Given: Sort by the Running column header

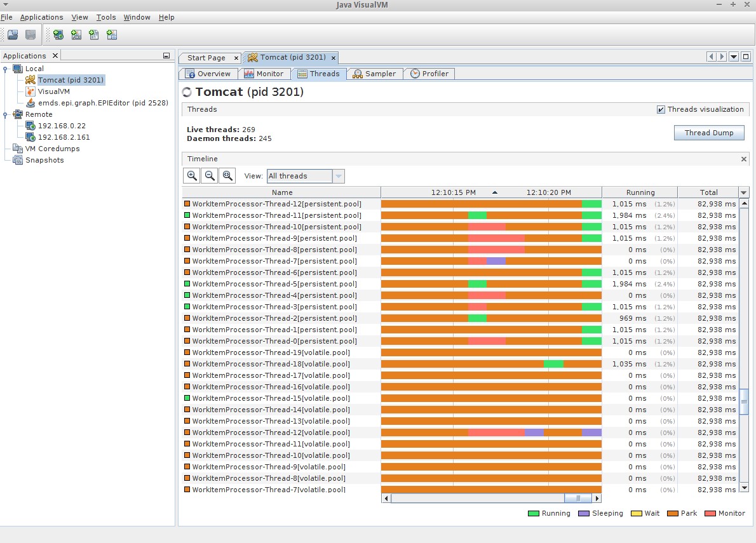Looking at the screenshot, I should [640, 192].
